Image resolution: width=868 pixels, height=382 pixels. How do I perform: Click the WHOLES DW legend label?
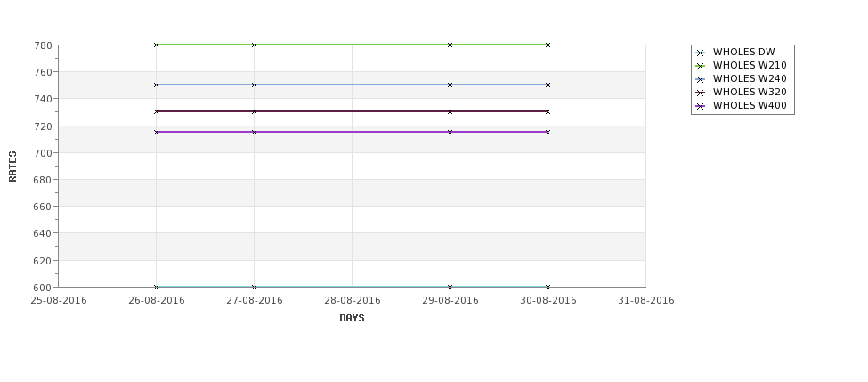[x=743, y=52]
